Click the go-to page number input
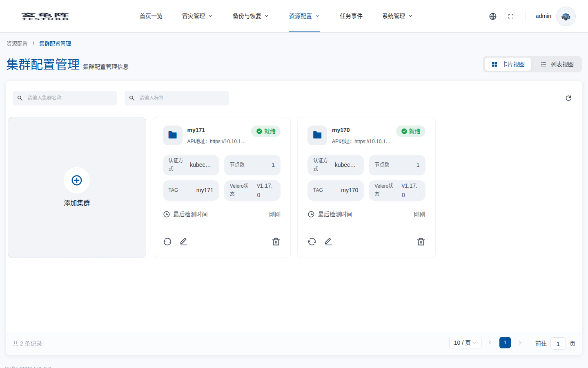Screen dimensions: 588x368 [558, 343]
